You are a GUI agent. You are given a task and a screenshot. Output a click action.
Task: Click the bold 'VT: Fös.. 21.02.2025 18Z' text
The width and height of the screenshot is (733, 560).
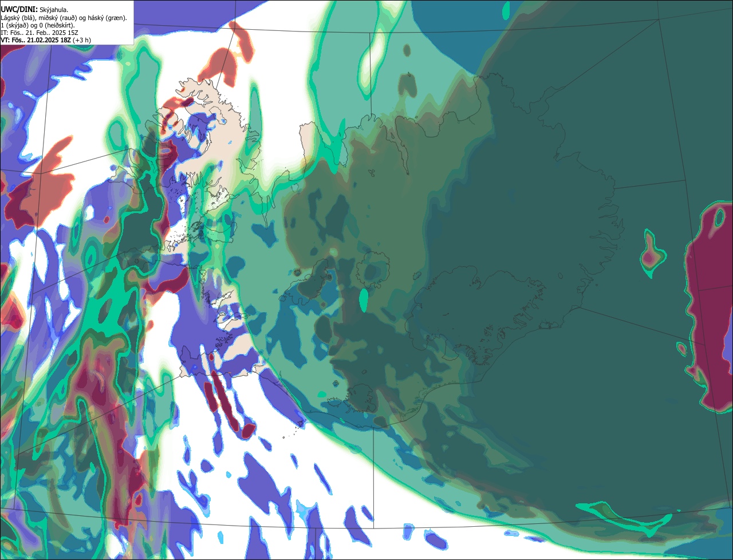coord(36,40)
